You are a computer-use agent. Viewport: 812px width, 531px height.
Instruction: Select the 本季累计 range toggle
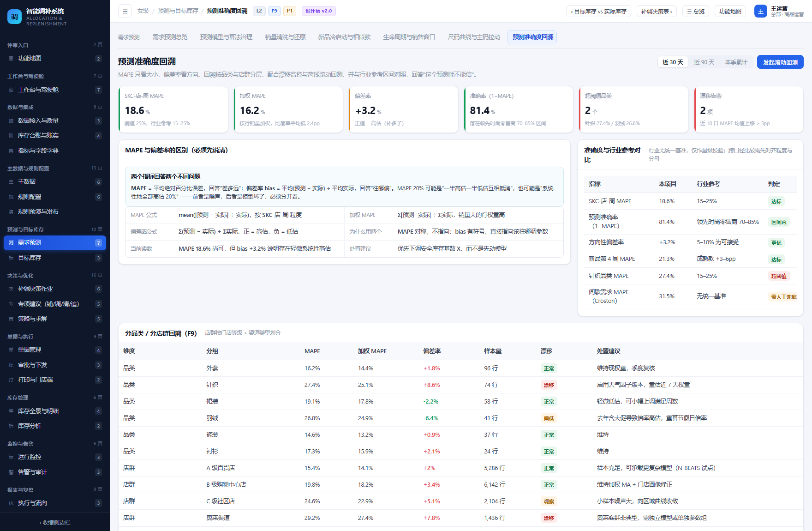[x=736, y=62]
